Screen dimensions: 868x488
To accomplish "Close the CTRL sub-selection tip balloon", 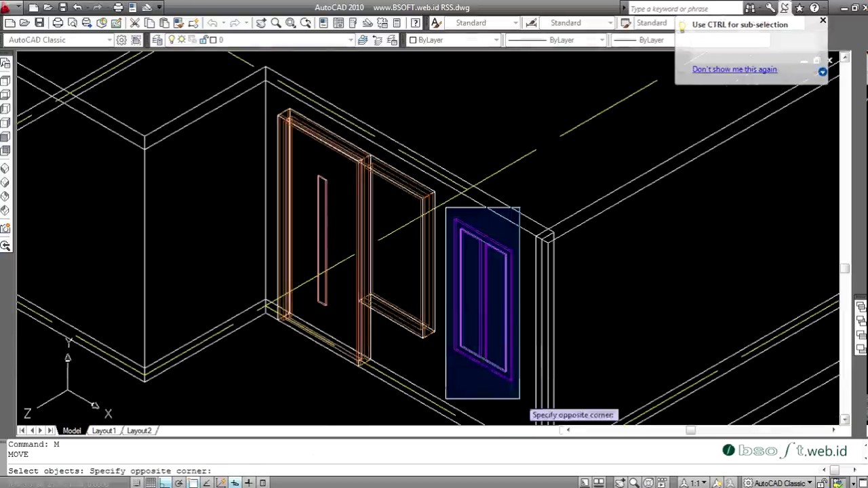I will [823, 21].
